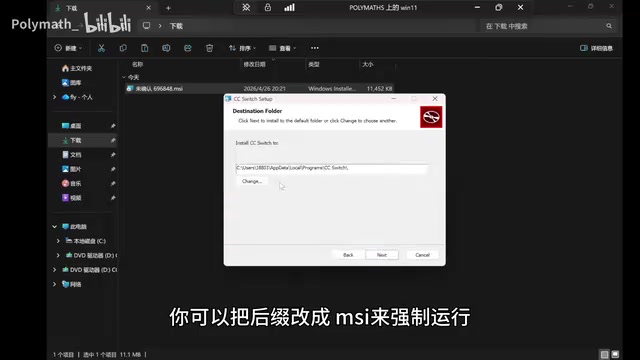Unpin 文档 via its pin icon
The height and width of the screenshot is (360, 640).
coord(113,155)
